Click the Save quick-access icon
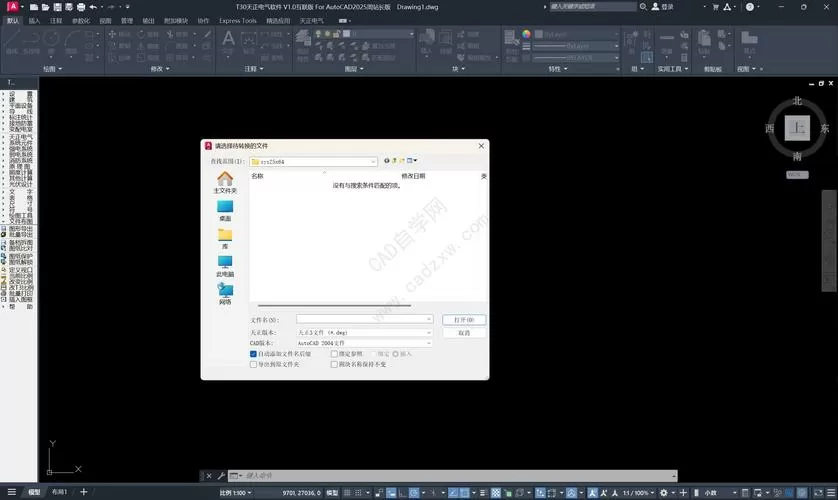 point(57,7)
